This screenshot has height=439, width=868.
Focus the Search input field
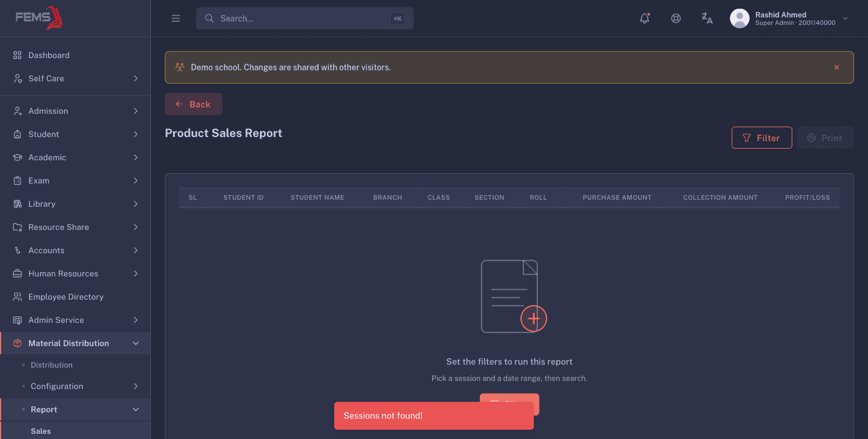click(x=305, y=19)
